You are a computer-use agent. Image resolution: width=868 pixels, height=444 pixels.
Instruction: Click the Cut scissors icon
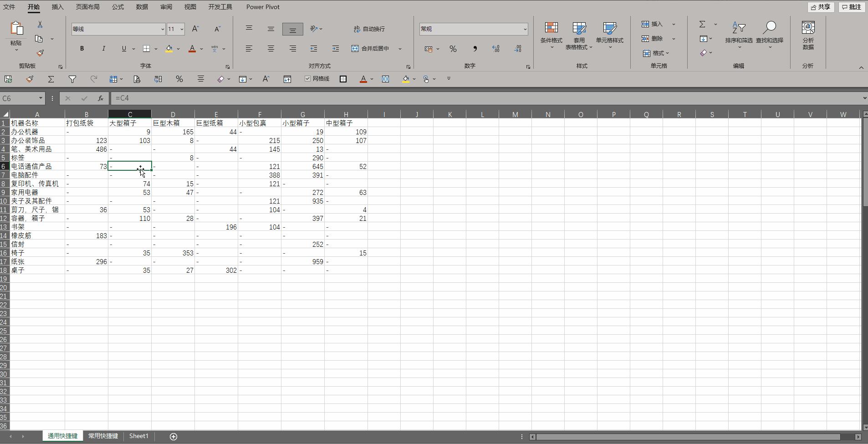tap(40, 25)
